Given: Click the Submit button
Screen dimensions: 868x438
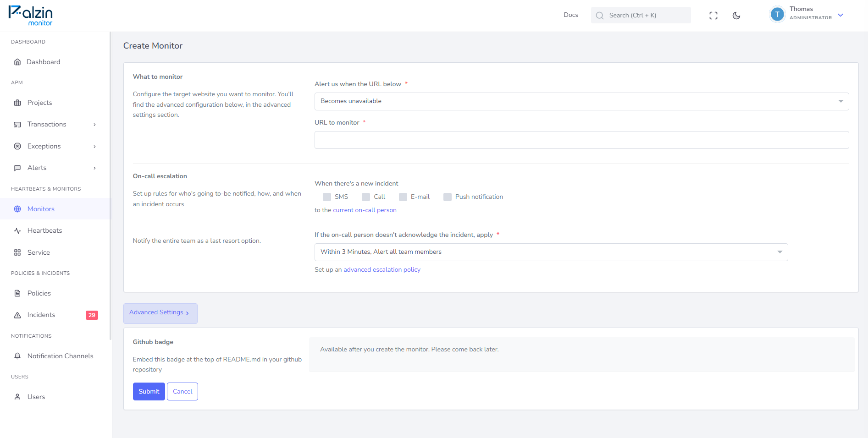Looking at the screenshot, I should (149, 391).
